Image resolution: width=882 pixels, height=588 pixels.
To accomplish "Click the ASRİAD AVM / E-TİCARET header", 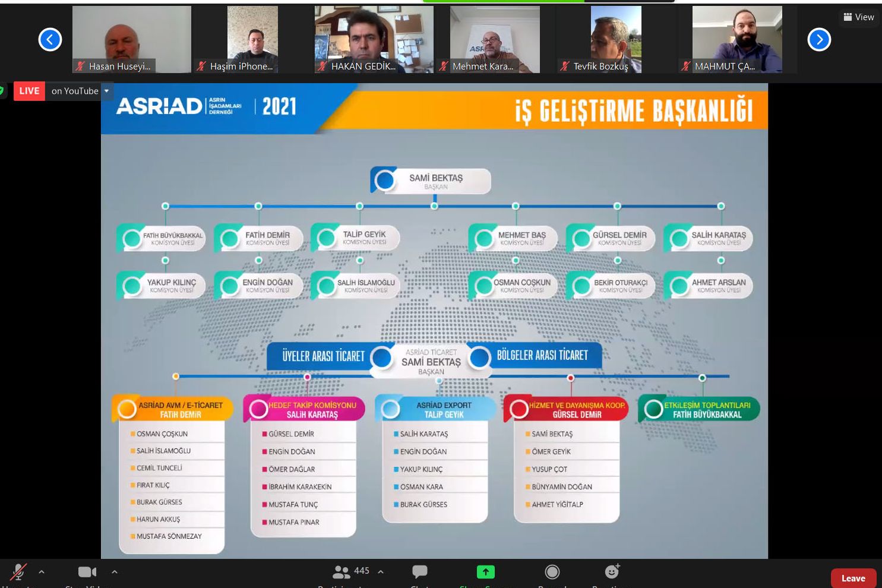I will tap(172, 409).
